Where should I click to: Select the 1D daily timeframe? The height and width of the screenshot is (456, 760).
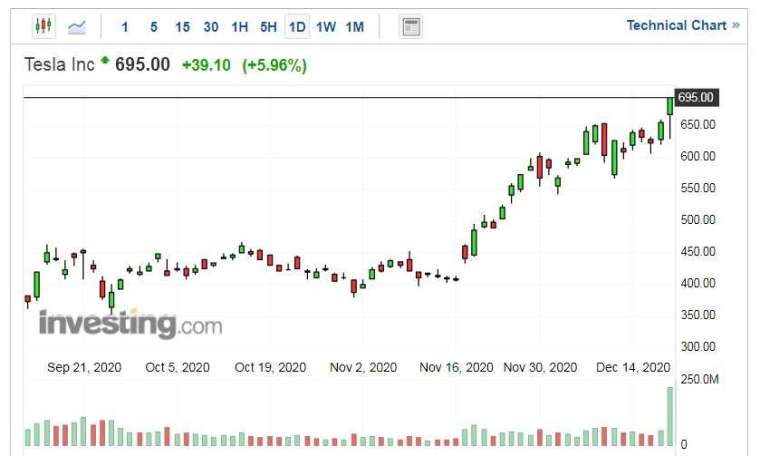pyautogui.click(x=297, y=27)
